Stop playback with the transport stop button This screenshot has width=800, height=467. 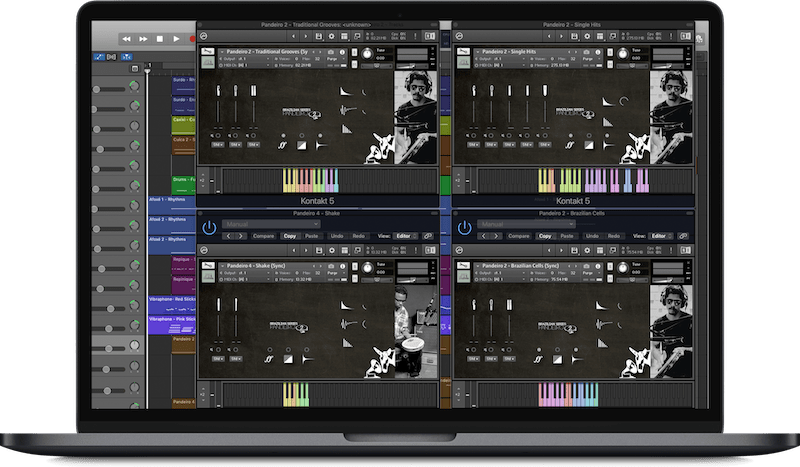tap(160, 39)
